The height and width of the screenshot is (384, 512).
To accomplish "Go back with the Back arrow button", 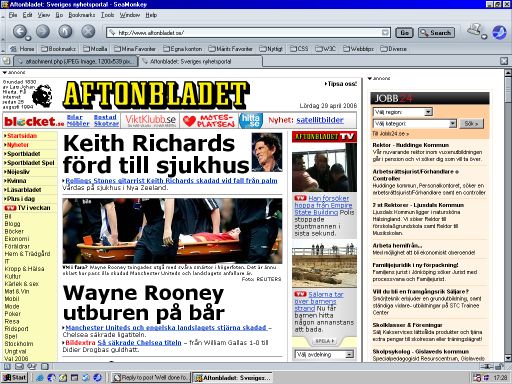I will (20, 32).
